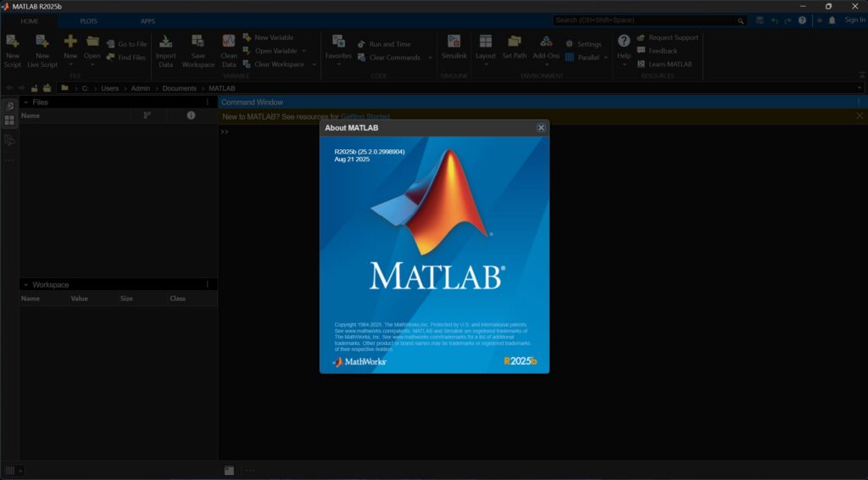Open MATLAB Settings
Image resolution: width=868 pixels, height=480 pixels.
583,44
